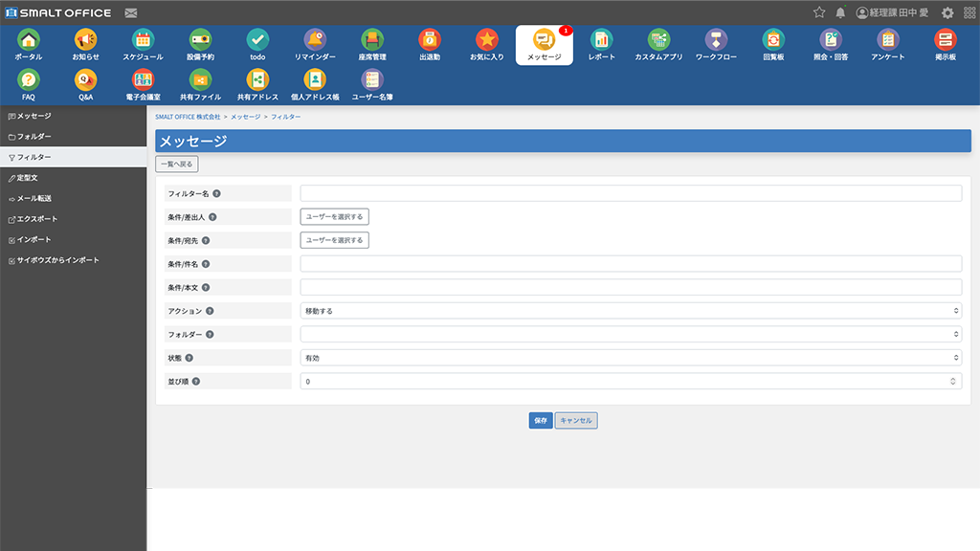Click the 一覧へ戻る button
The height and width of the screenshot is (551, 980).
(x=177, y=164)
